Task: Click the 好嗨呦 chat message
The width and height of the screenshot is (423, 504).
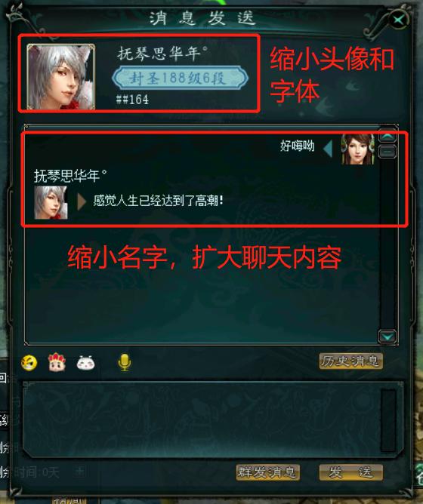Action: 297,146
